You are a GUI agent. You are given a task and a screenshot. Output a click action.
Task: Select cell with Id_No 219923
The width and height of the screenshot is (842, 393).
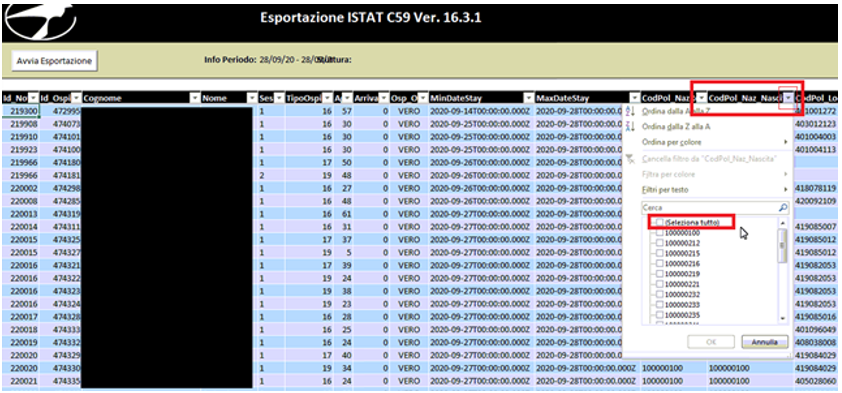tap(20, 150)
